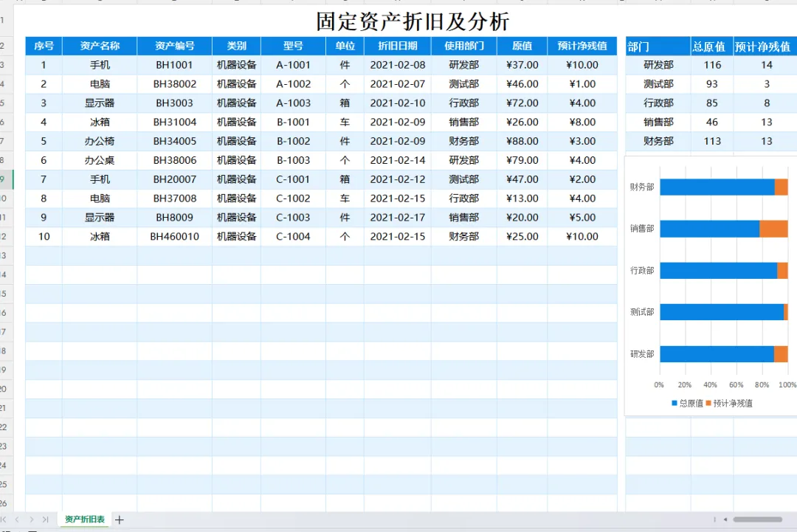Select residual value cell ¥5.00
797x532 pixels.
(x=582, y=218)
